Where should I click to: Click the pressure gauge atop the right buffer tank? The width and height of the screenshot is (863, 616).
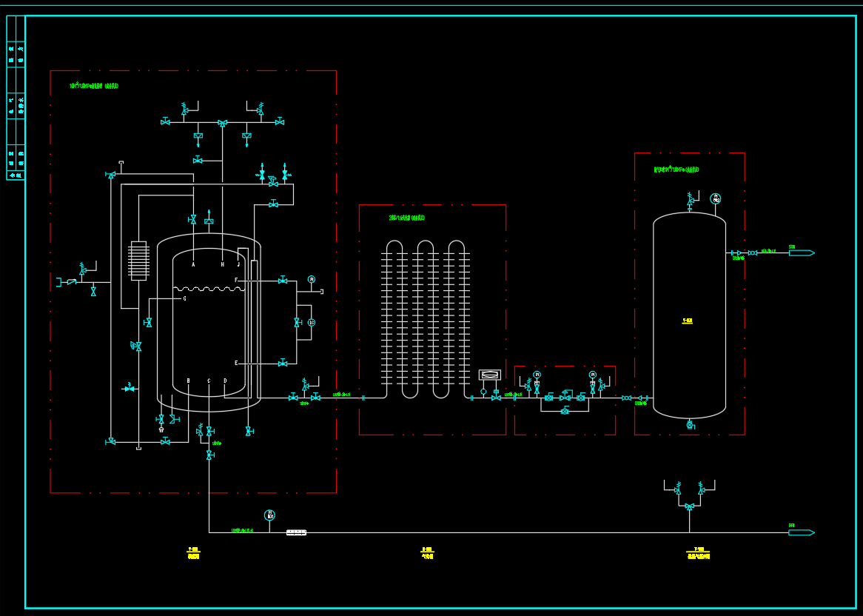pos(716,198)
